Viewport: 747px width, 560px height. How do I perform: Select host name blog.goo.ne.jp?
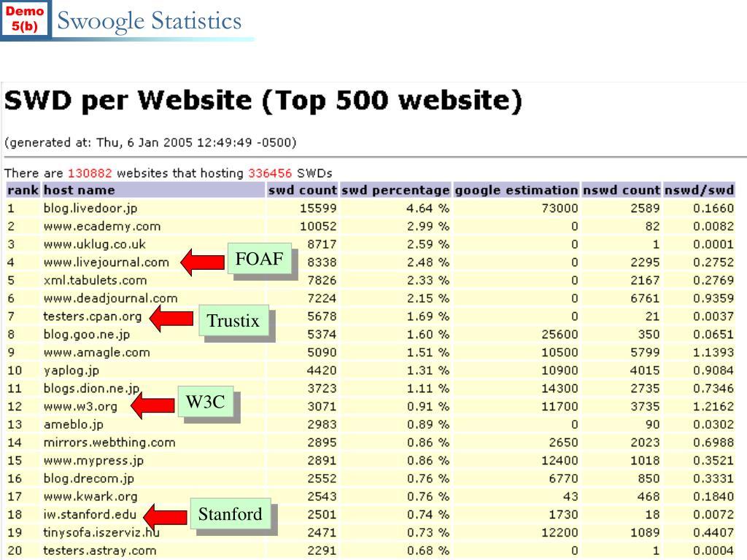click(x=87, y=334)
